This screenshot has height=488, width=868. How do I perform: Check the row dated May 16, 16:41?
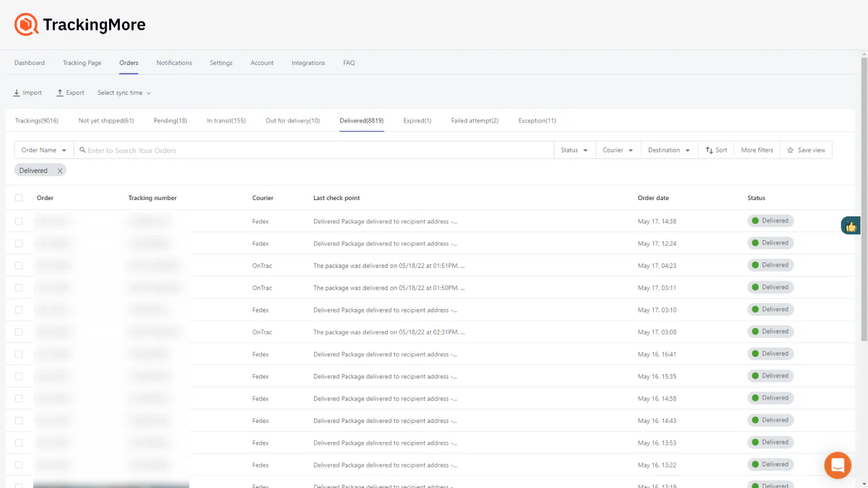tap(19, 354)
